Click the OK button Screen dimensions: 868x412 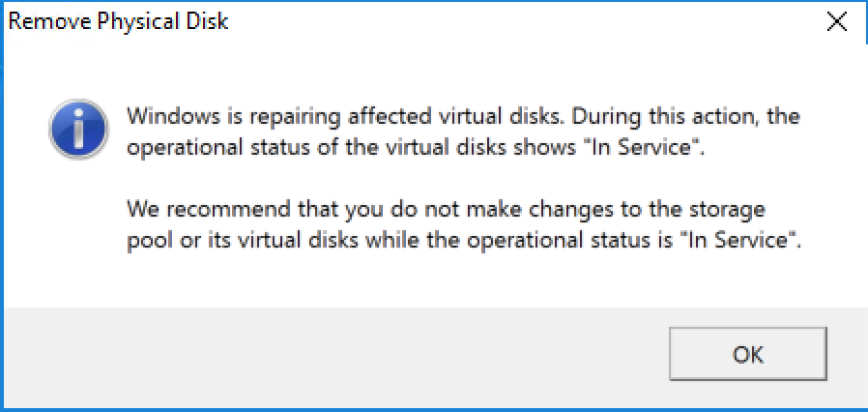coord(747,354)
